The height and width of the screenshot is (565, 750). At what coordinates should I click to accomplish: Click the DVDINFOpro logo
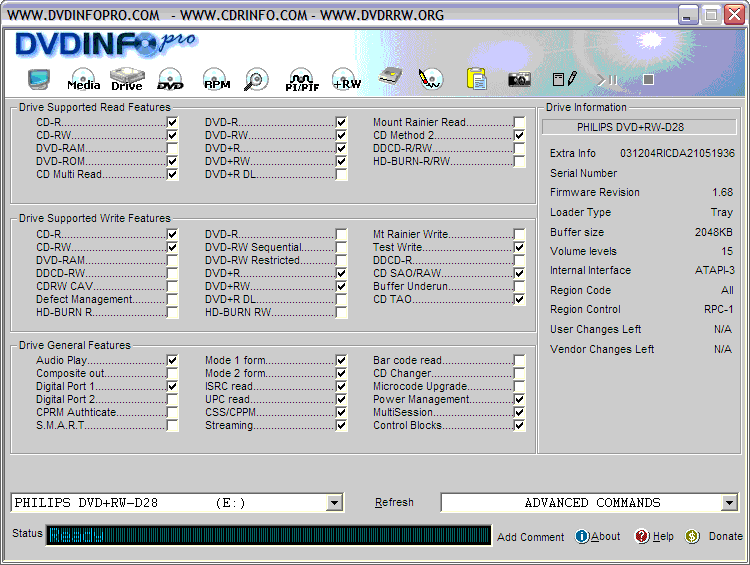pos(106,44)
